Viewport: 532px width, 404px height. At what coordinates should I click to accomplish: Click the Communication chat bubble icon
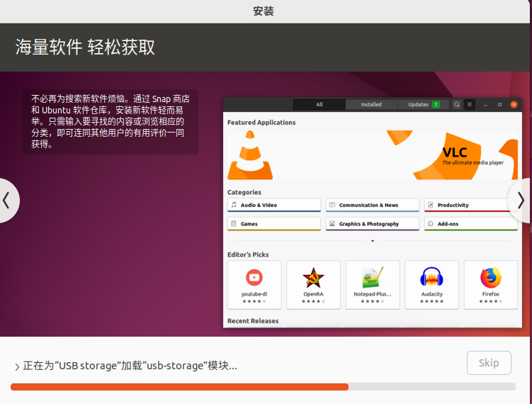(332, 205)
